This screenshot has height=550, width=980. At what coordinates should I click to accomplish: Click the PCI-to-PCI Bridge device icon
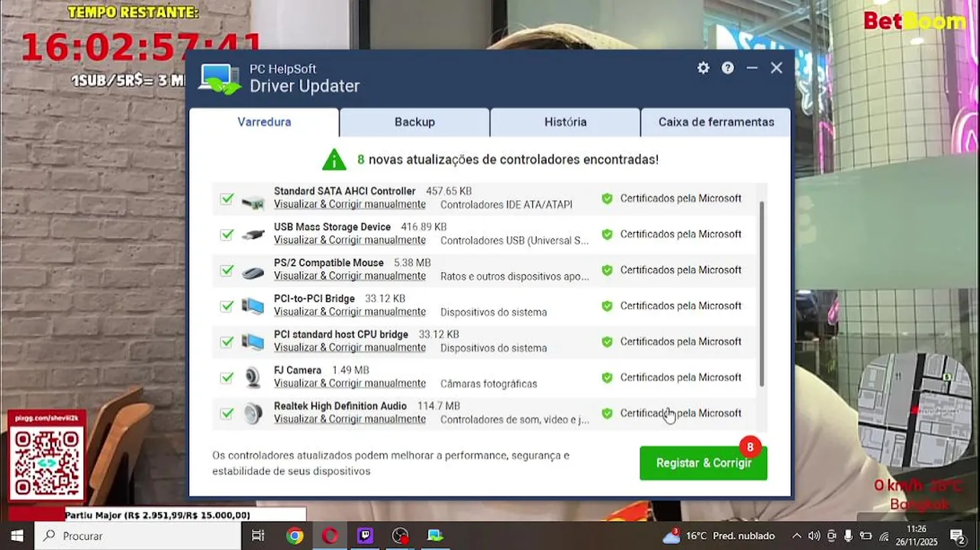(x=253, y=306)
